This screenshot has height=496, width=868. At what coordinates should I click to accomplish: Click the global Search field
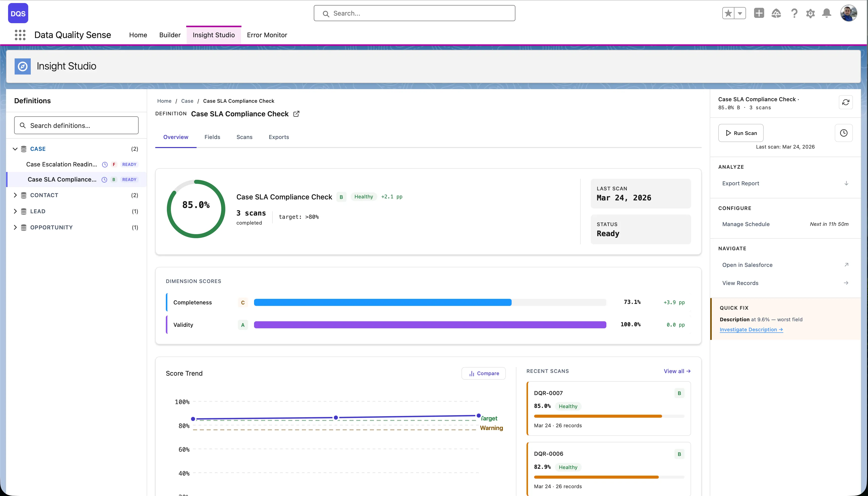point(414,13)
